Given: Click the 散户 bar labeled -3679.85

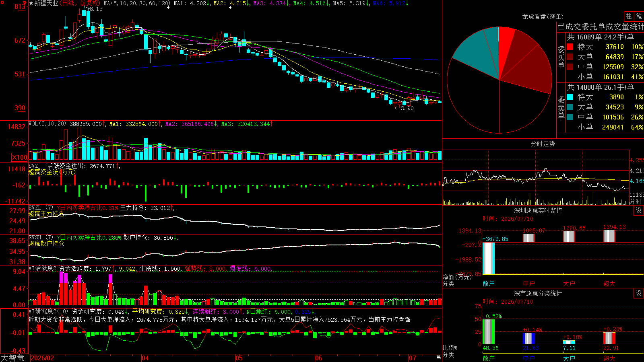Looking at the screenshot, I should (489, 258).
